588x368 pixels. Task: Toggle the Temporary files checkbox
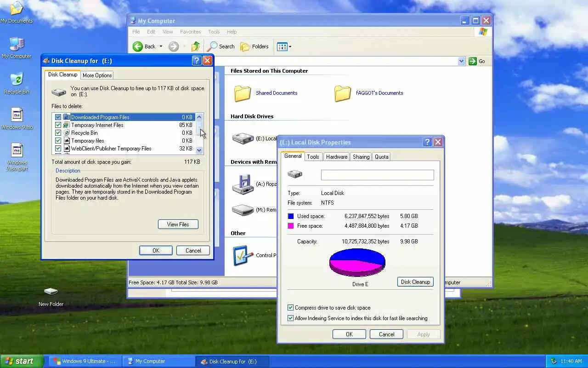(x=58, y=141)
